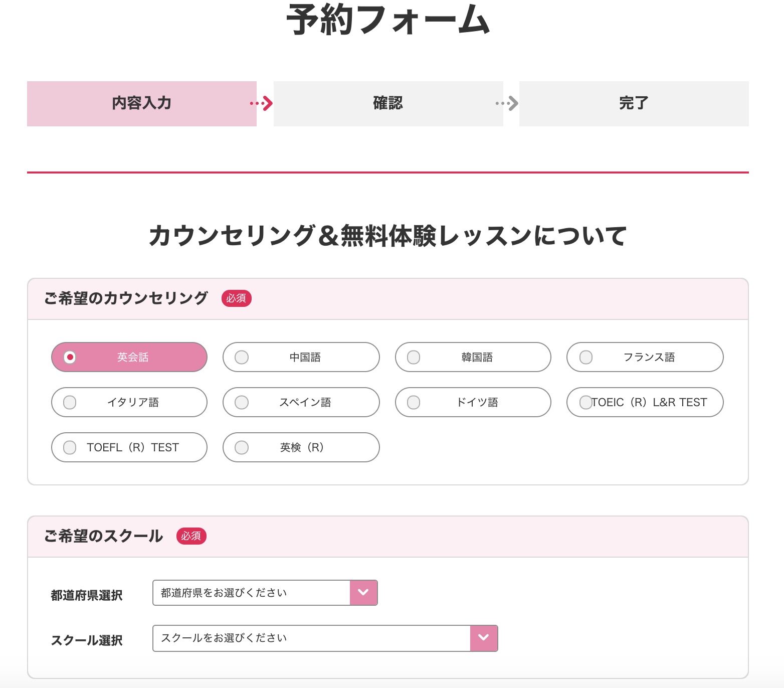Click the 必須 badge beside ご希望のスクール
The height and width of the screenshot is (688, 784).
(x=191, y=536)
